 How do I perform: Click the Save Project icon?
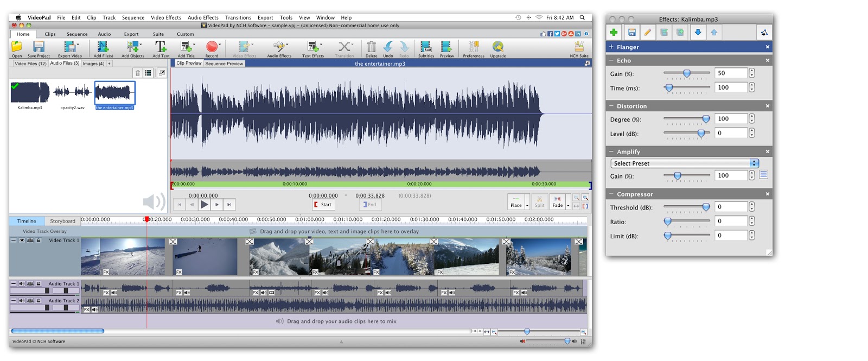39,47
